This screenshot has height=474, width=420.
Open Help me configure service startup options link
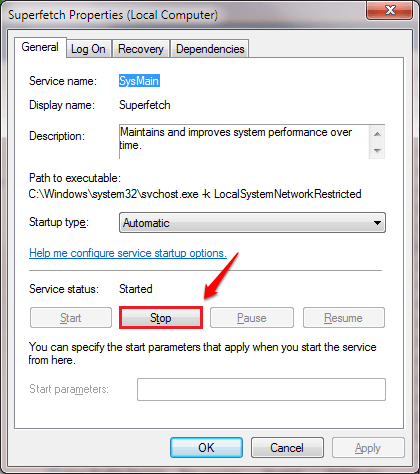click(x=128, y=253)
